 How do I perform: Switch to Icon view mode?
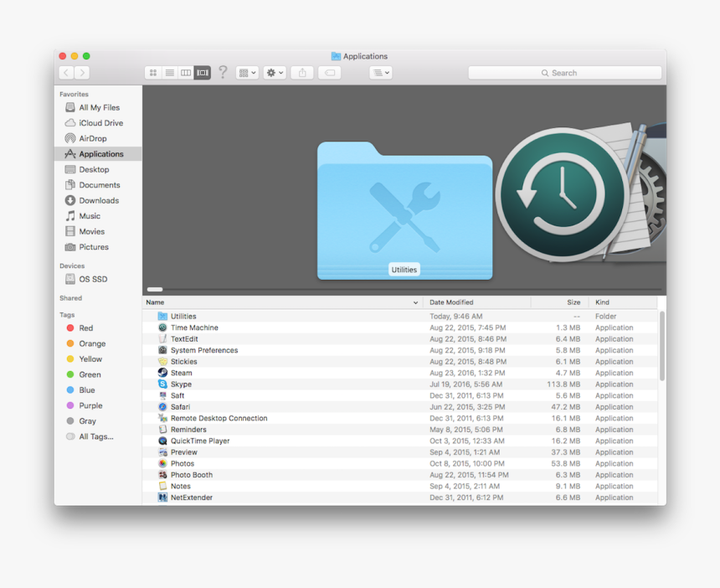(152, 73)
